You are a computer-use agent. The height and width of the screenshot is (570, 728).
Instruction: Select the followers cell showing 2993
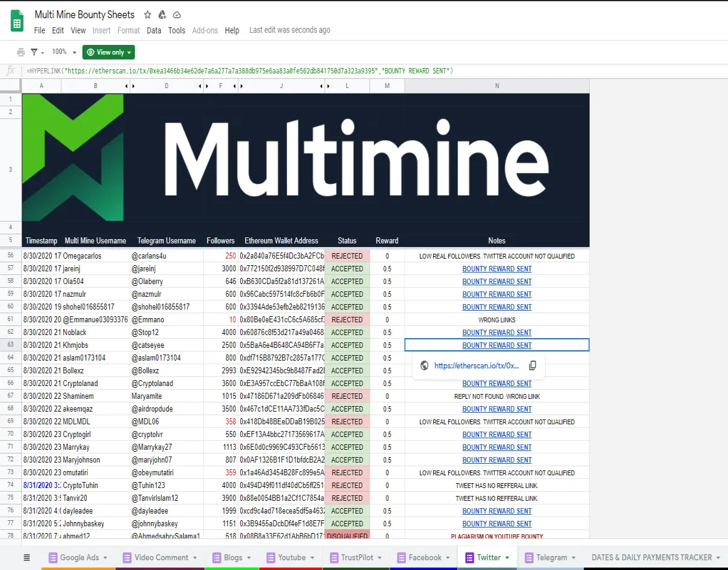(220, 371)
